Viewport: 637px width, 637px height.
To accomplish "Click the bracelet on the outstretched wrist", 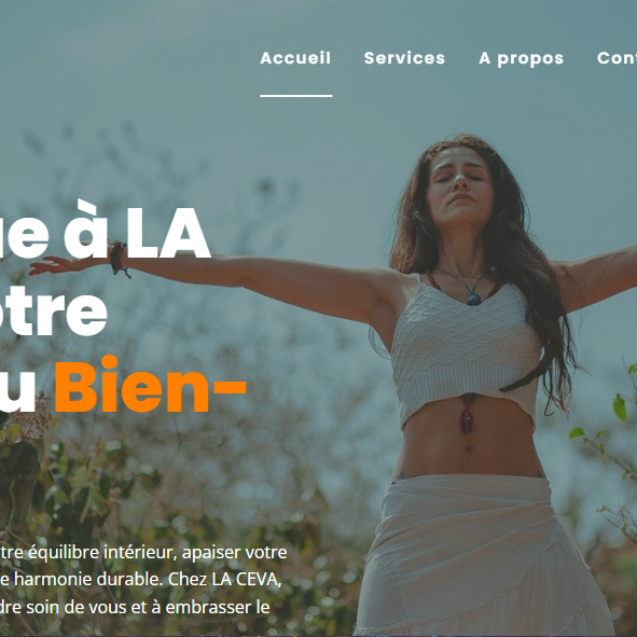I will pos(118,258).
